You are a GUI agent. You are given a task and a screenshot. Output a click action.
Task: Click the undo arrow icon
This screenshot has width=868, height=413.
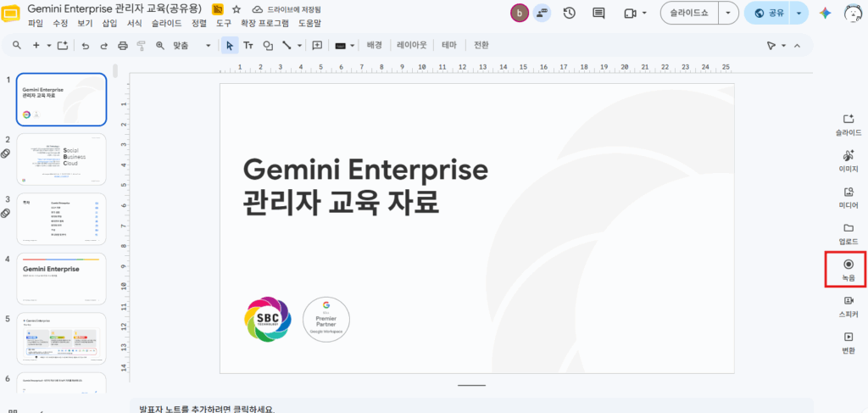(x=86, y=46)
